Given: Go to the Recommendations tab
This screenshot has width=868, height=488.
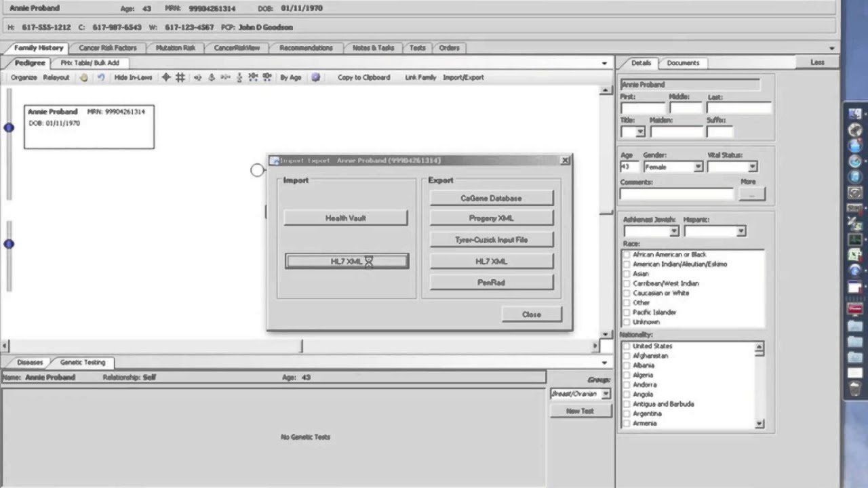Looking at the screenshot, I should tap(306, 48).
